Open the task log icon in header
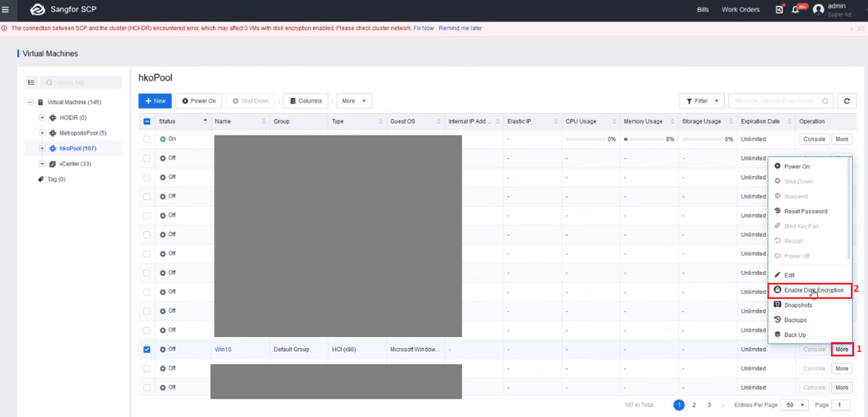 (x=779, y=9)
